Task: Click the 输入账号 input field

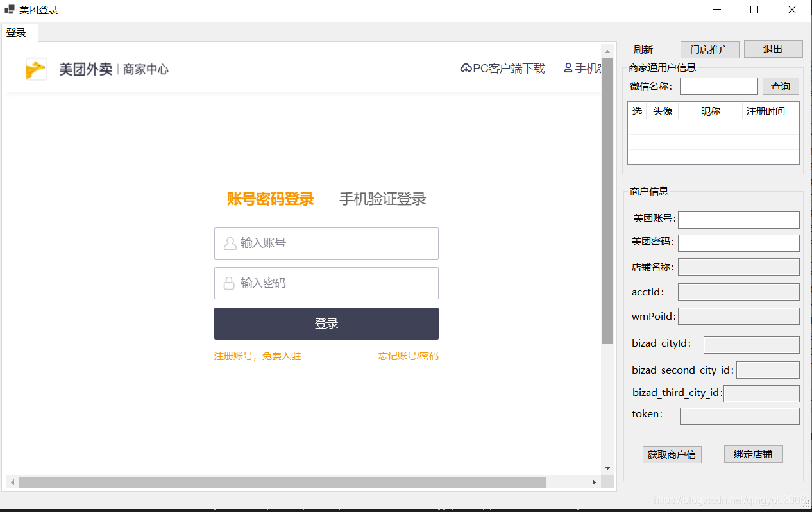Action: click(x=326, y=244)
